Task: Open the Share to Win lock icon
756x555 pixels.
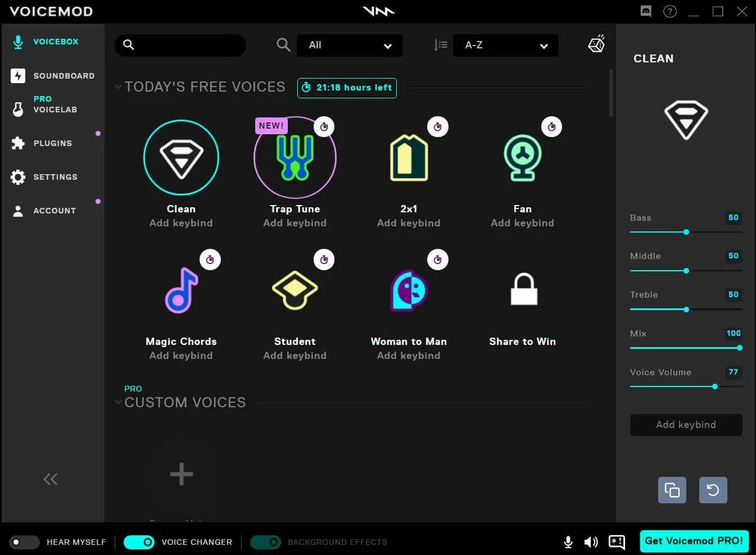Action: (524, 289)
